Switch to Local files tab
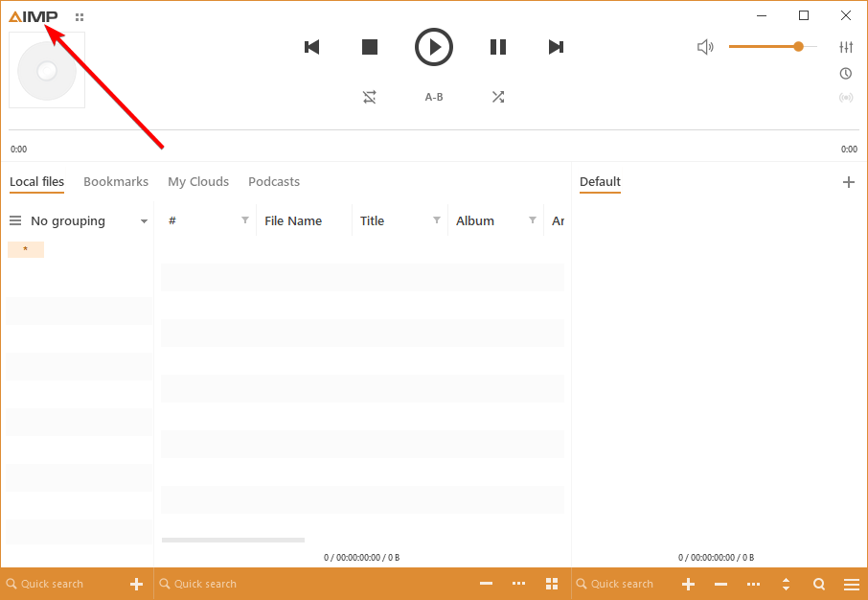This screenshot has width=868, height=600. [x=37, y=182]
